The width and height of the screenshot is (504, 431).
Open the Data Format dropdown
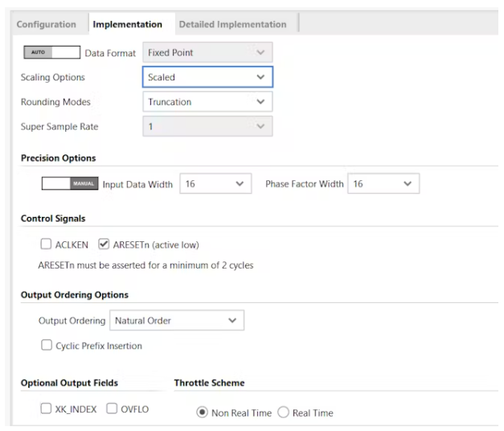(x=207, y=53)
